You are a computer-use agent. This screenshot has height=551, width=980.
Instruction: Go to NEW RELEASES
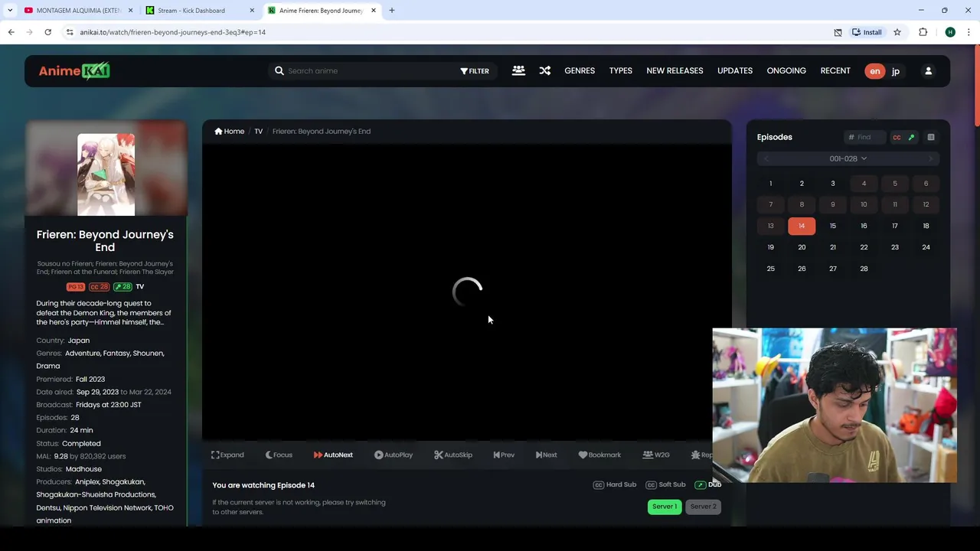point(675,70)
